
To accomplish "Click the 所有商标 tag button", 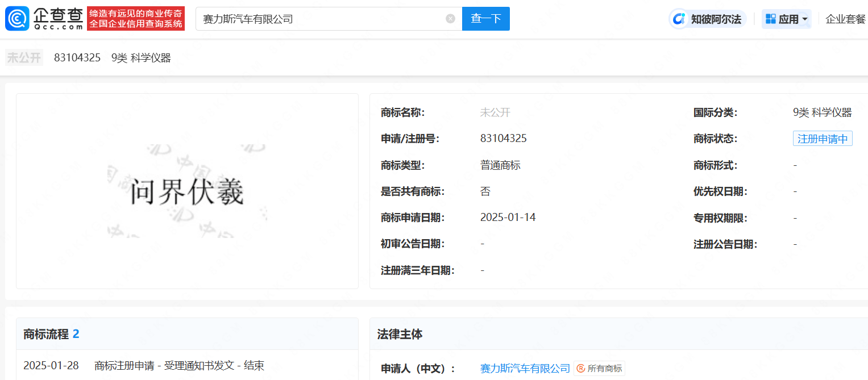I will click(x=599, y=369).
